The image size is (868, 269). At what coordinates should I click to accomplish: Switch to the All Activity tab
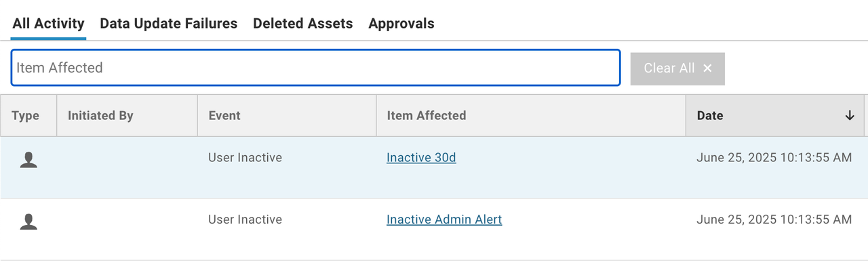click(48, 24)
